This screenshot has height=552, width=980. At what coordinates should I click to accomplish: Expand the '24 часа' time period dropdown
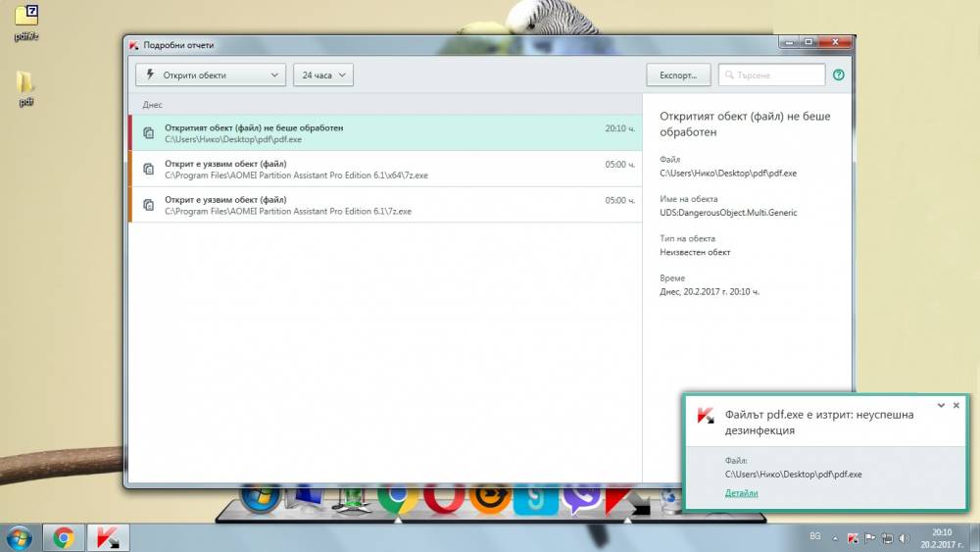tap(323, 75)
